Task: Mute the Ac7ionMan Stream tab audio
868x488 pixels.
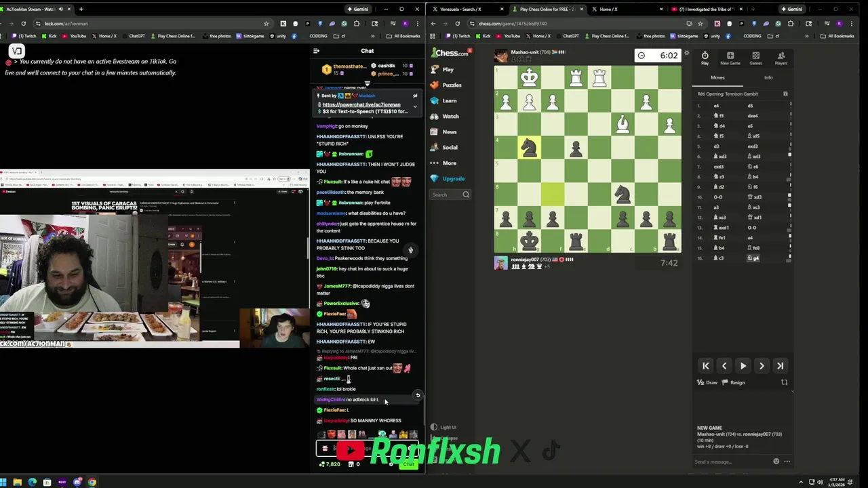Action: point(61,9)
